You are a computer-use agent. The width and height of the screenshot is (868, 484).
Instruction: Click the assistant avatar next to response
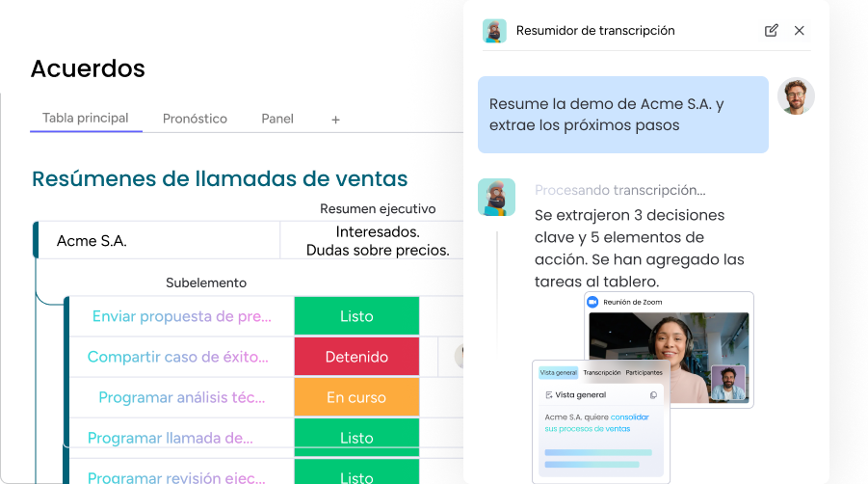[x=496, y=197]
